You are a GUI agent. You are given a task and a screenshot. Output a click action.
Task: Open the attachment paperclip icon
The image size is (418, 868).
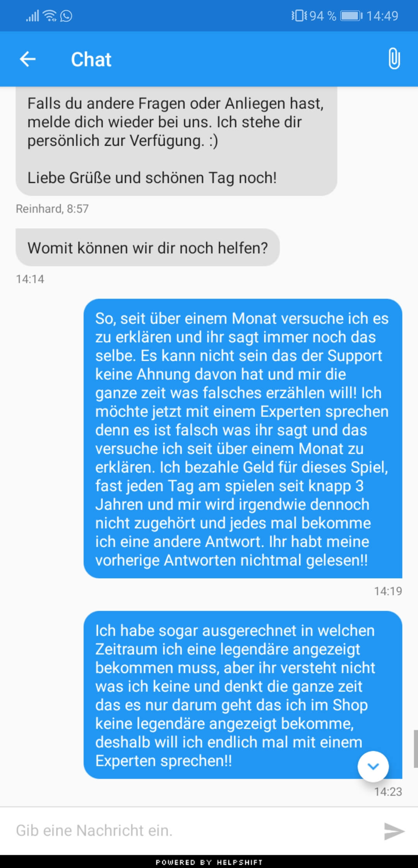pyautogui.click(x=394, y=59)
